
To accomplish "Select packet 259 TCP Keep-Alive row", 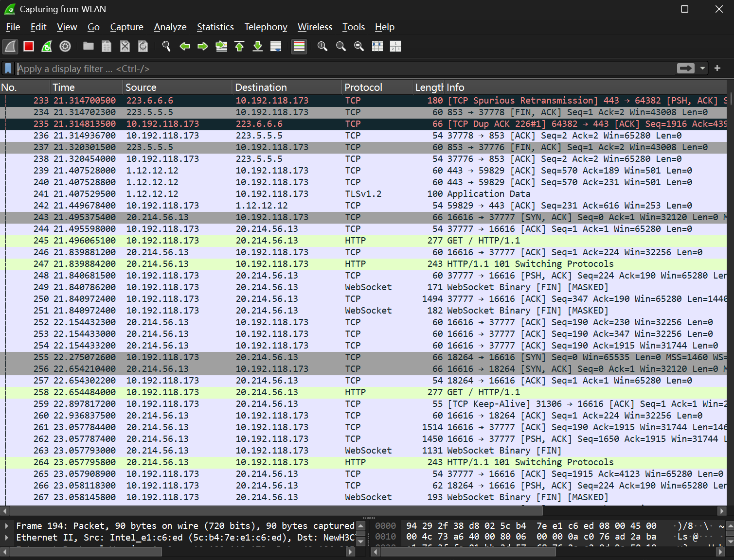I will click(x=363, y=404).
